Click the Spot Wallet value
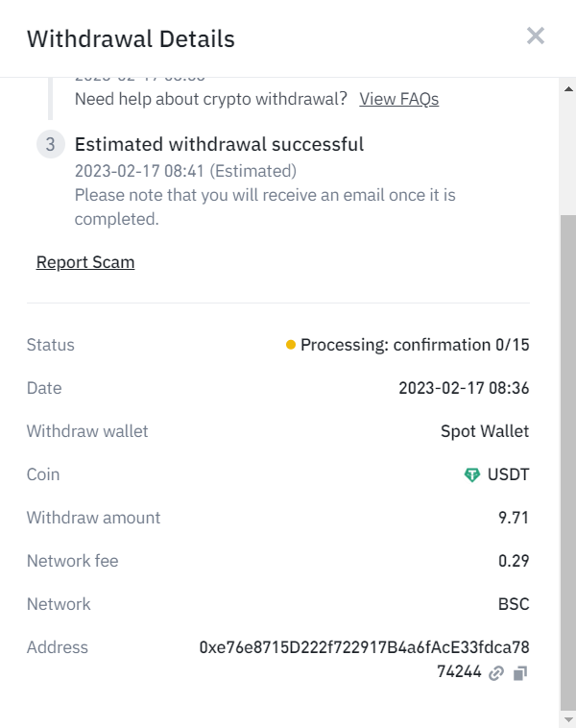 pos(485,431)
